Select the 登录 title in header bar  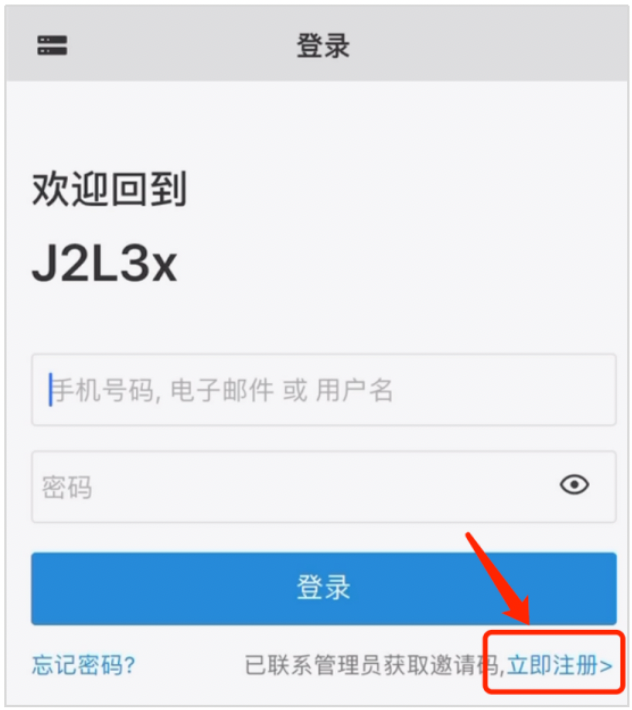[323, 46]
